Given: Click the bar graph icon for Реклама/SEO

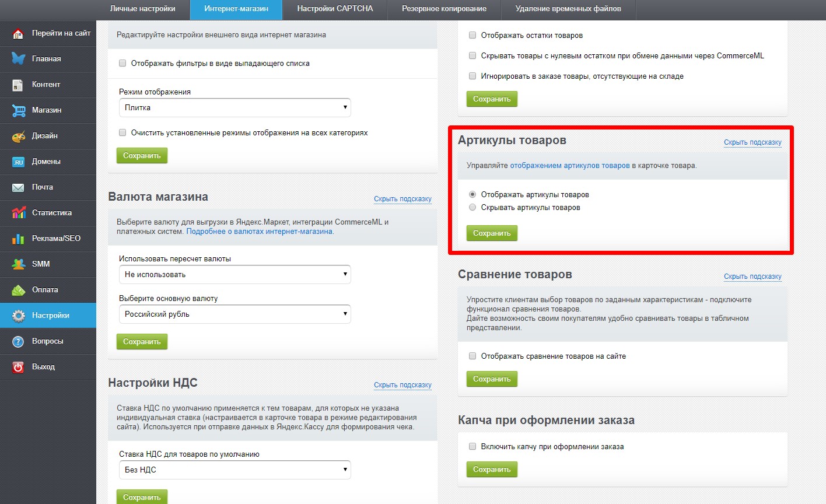Looking at the screenshot, I should coord(19,239).
